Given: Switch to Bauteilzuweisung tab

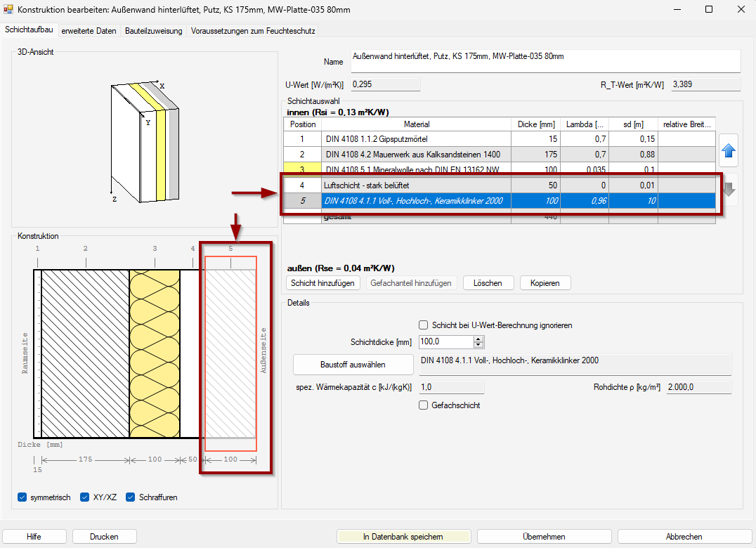Looking at the screenshot, I should click(x=154, y=31).
